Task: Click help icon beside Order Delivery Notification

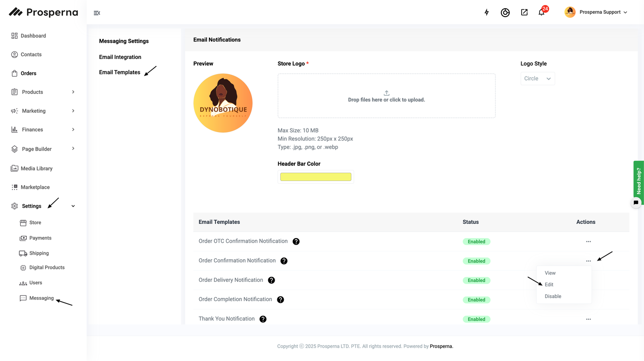Action: 271,280
